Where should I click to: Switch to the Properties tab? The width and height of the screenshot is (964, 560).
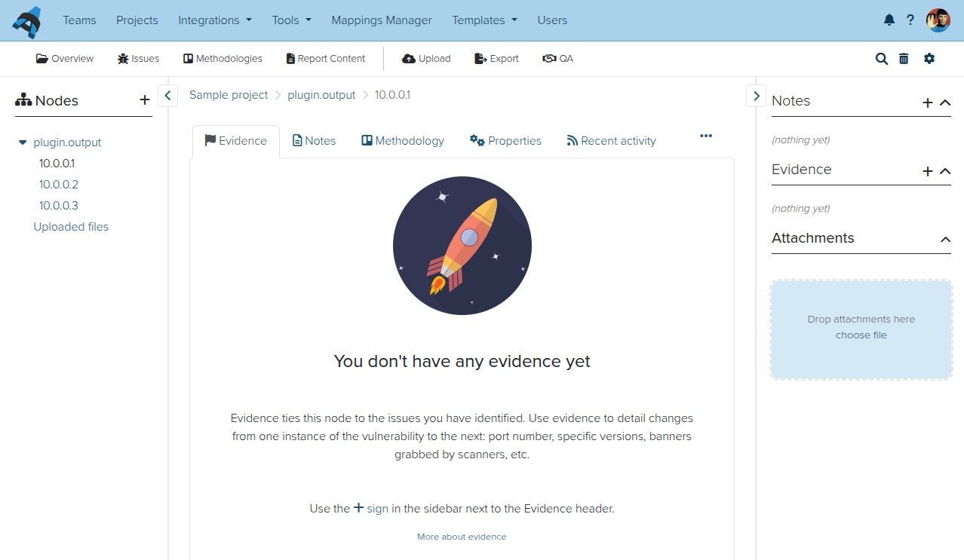point(505,141)
